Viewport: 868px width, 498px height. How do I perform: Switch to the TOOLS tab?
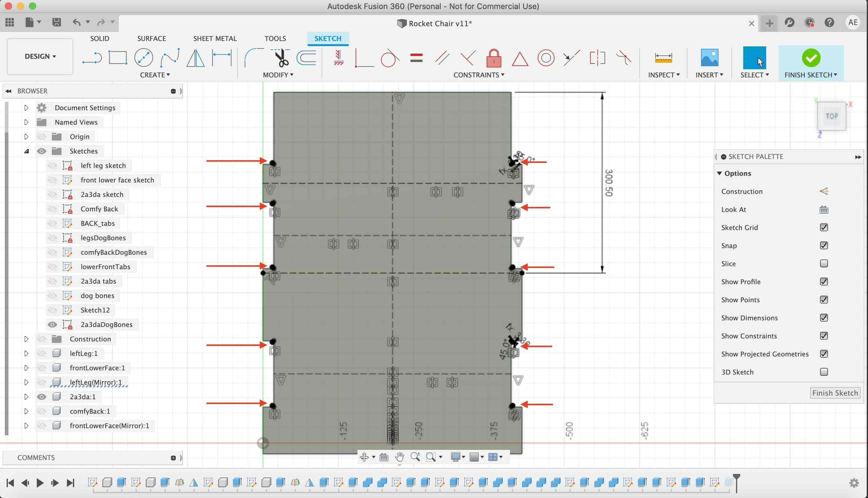(x=275, y=39)
